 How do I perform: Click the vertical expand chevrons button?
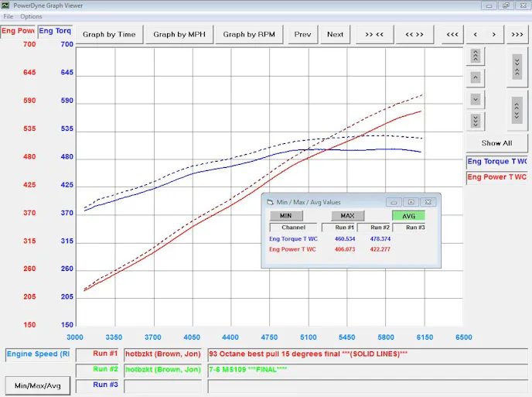(517, 108)
